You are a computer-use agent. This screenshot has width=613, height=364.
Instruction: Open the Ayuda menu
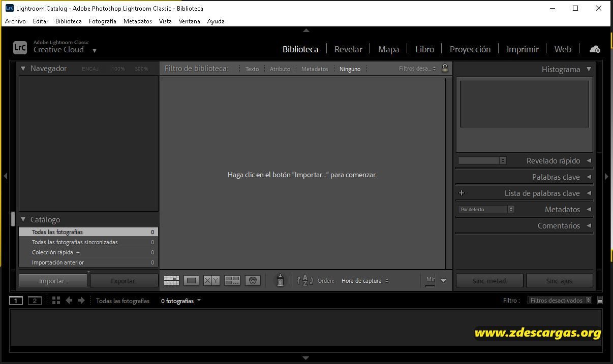[x=216, y=21]
